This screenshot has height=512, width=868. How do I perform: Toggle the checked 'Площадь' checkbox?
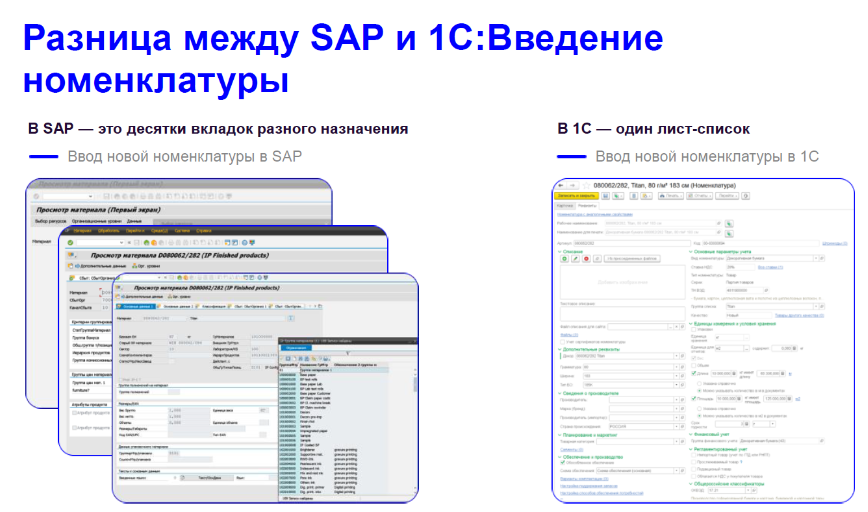click(694, 399)
